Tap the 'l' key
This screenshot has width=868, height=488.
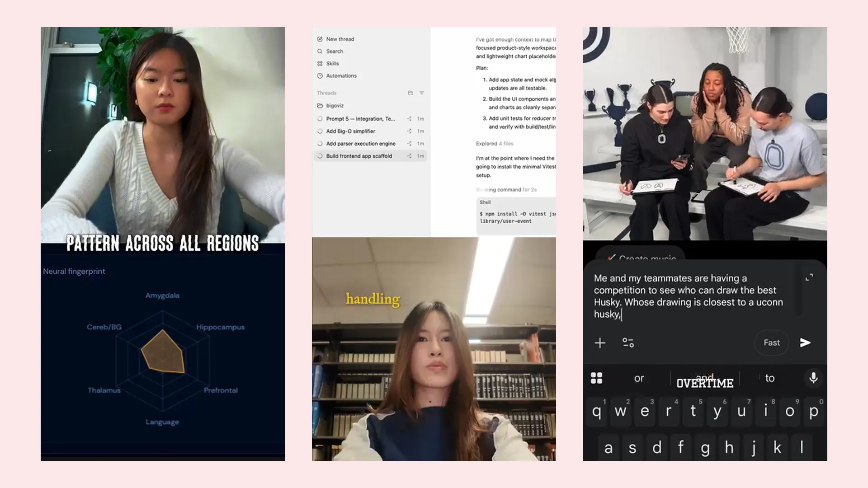pyautogui.click(x=802, y=448)
